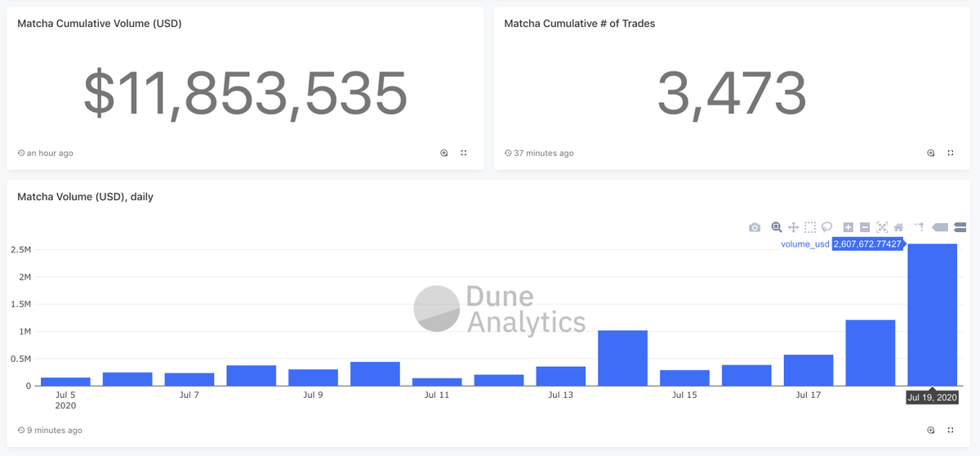Click the Matcha Volume (USD), daily title

pos(85,197)
